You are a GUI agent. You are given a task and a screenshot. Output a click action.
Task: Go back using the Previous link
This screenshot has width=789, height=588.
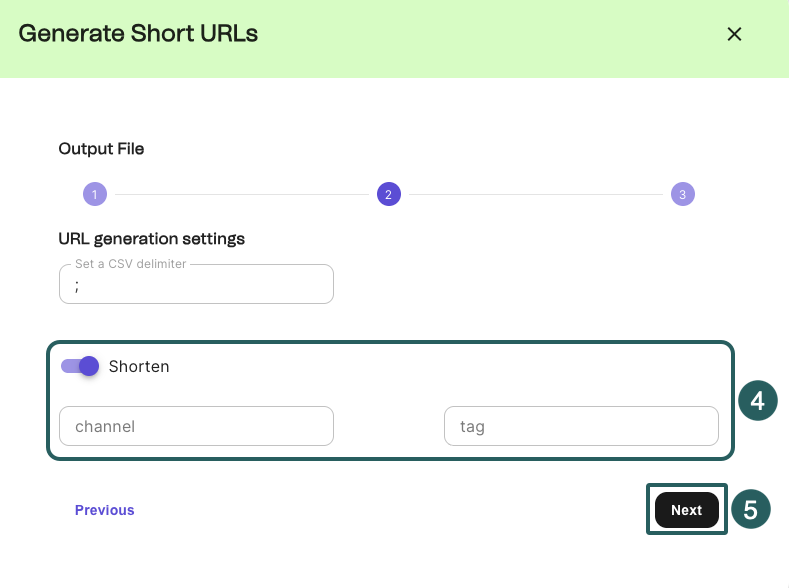click(104, 510)
